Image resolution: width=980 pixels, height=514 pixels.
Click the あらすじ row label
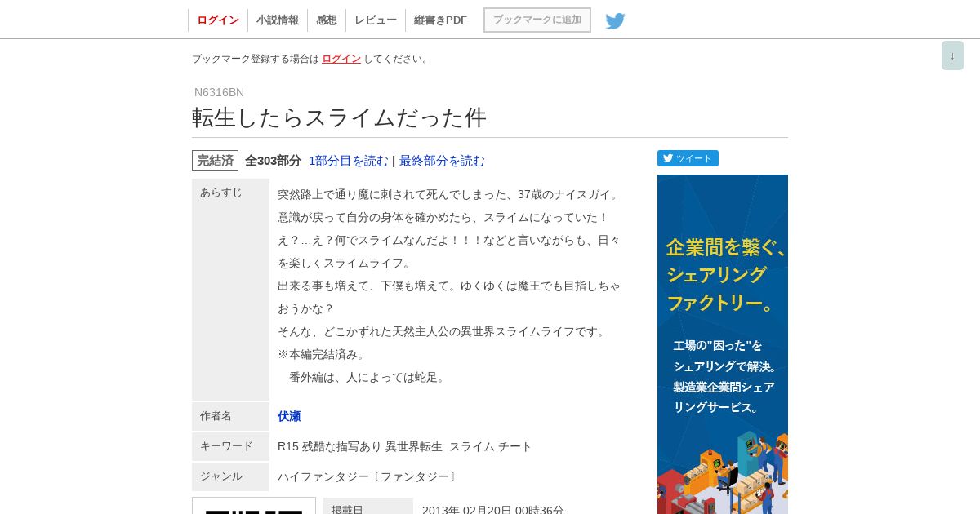230,290
